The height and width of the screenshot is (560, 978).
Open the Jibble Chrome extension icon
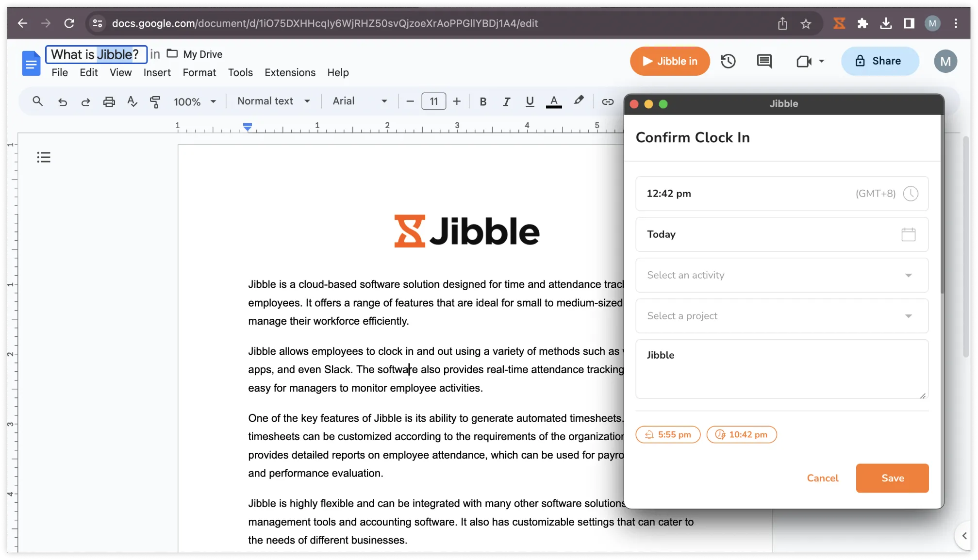(x=839, y=23)
